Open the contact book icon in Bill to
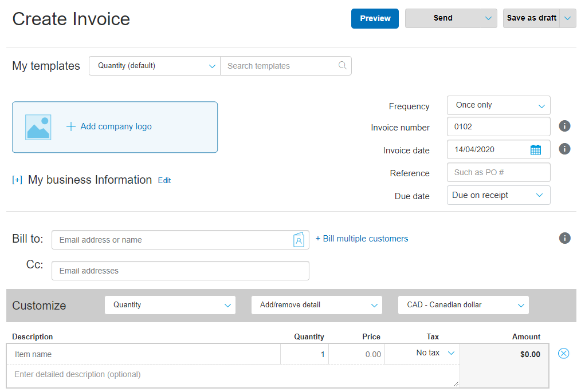The image size is (581, 392). click(299, 240)
